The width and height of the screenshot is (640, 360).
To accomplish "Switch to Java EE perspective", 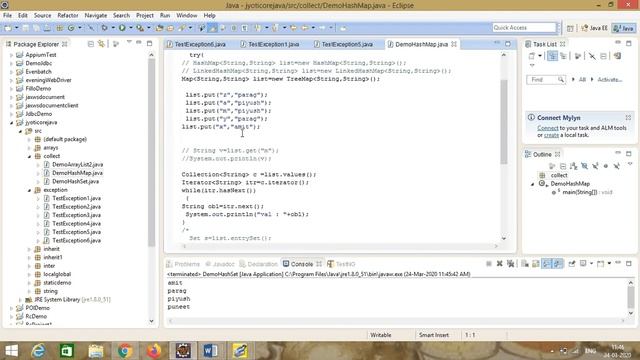I will [595, 28].
